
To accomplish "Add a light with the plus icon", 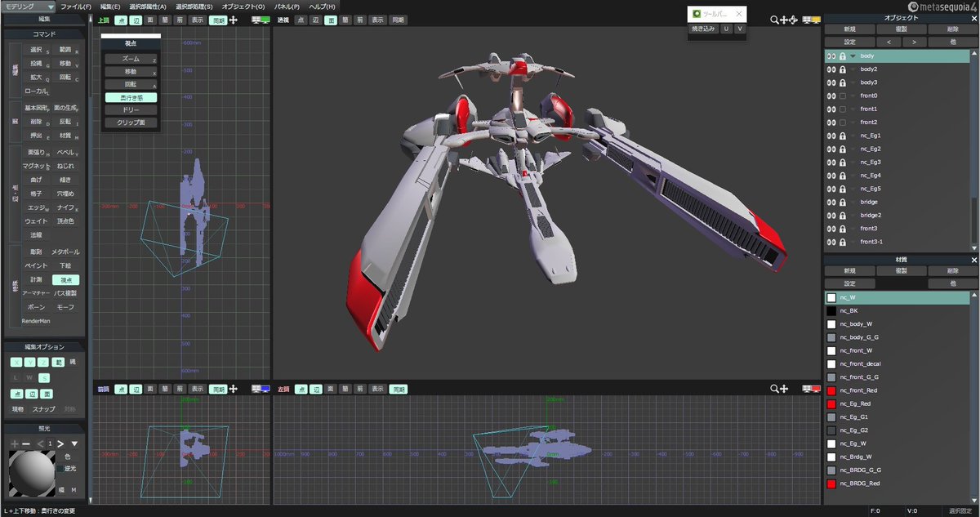I will tap(14, 443).
